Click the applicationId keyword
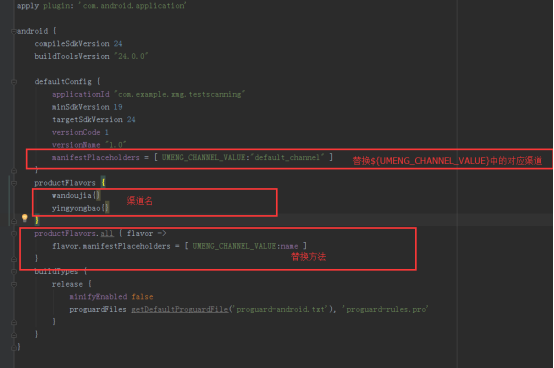 81,94
